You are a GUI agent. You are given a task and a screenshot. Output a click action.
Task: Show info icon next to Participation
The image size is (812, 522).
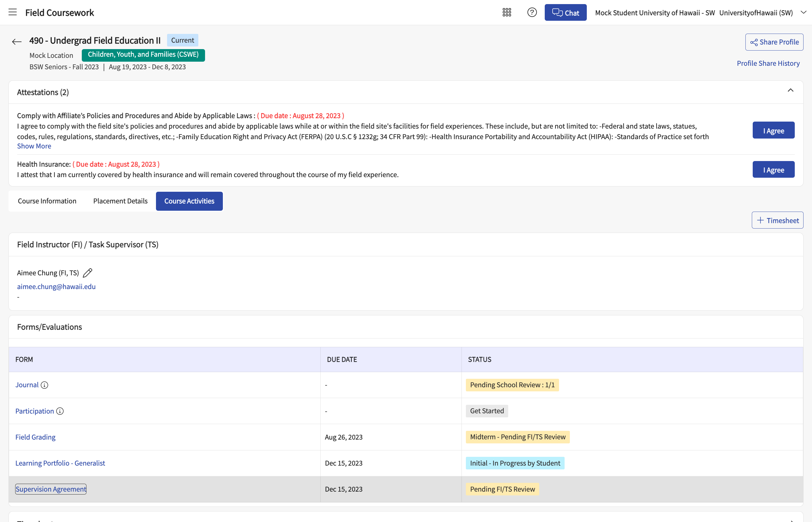coord(60,411)
